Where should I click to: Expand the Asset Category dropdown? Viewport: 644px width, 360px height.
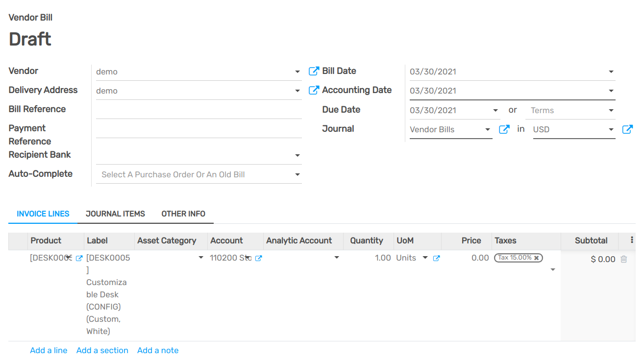(201, 257)
